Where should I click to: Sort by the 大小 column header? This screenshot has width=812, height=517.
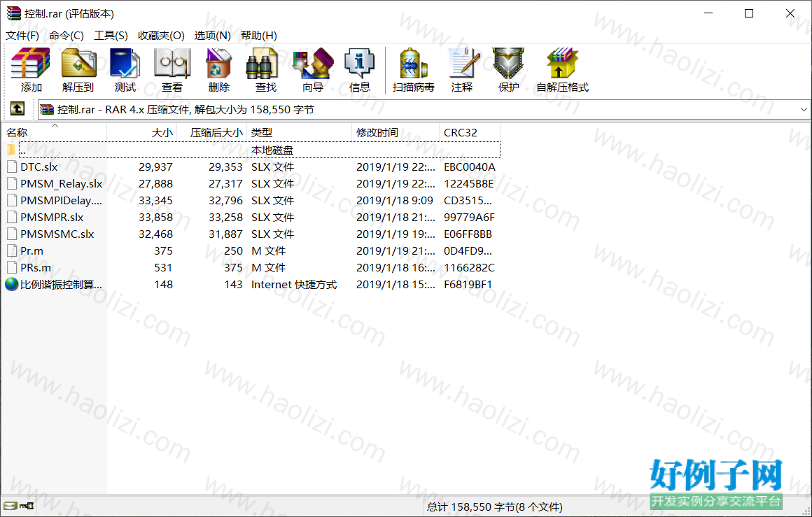tap(142, 132)
